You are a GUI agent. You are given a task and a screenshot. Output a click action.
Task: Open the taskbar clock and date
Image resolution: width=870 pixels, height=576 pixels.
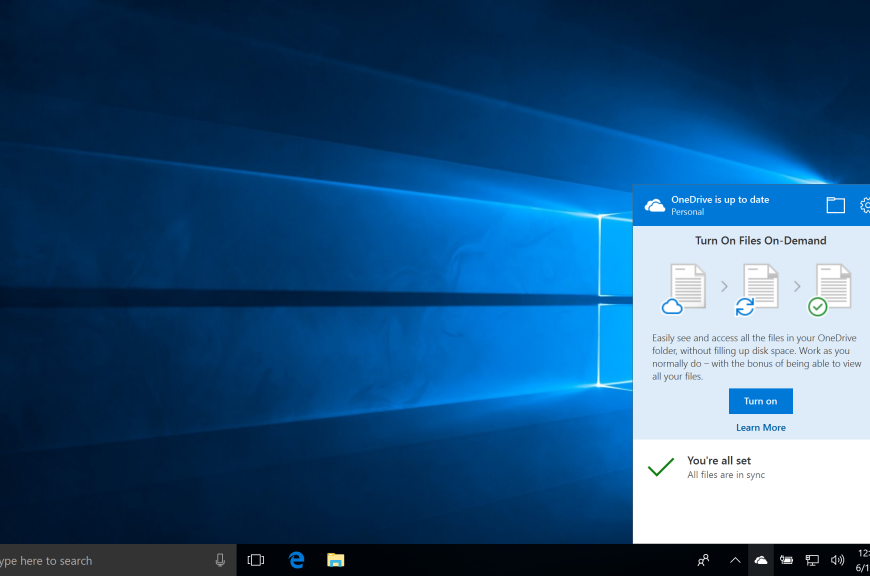coord(863,560)
